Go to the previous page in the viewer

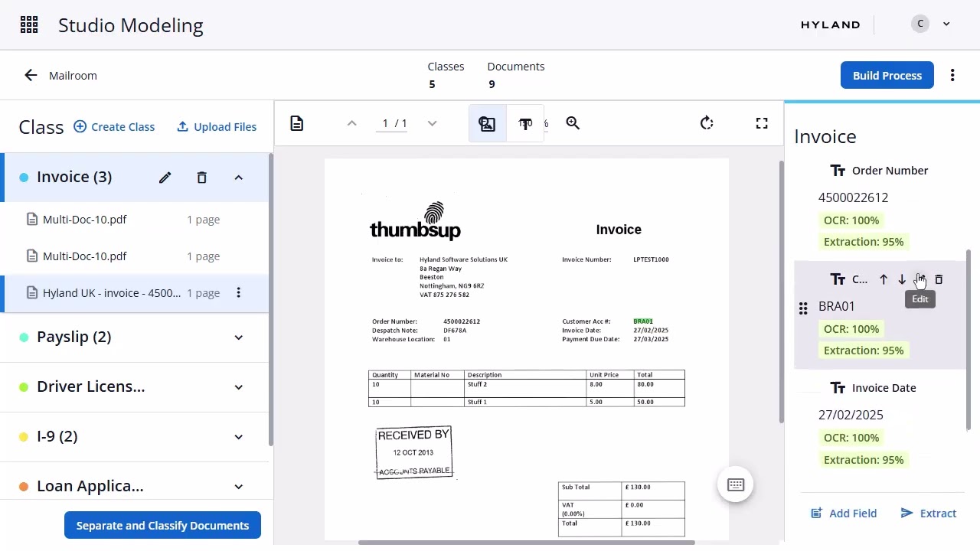click(x=351, y=123)
